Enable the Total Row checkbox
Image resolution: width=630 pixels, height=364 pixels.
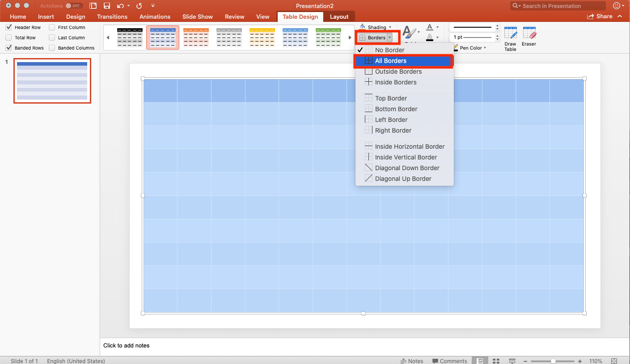coord(8,38)
